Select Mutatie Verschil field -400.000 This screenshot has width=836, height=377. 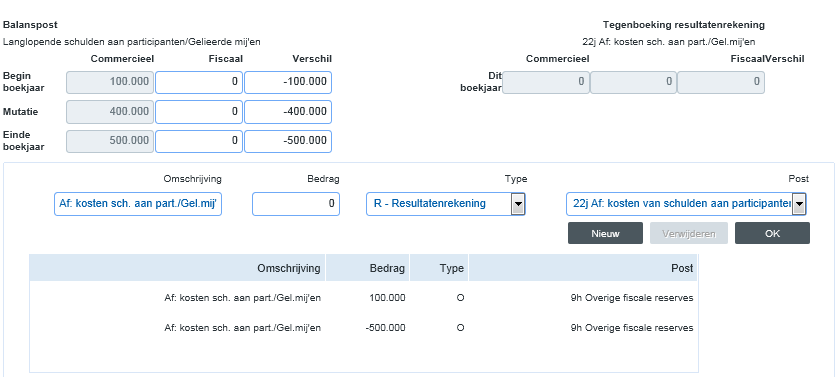(288, 112)
